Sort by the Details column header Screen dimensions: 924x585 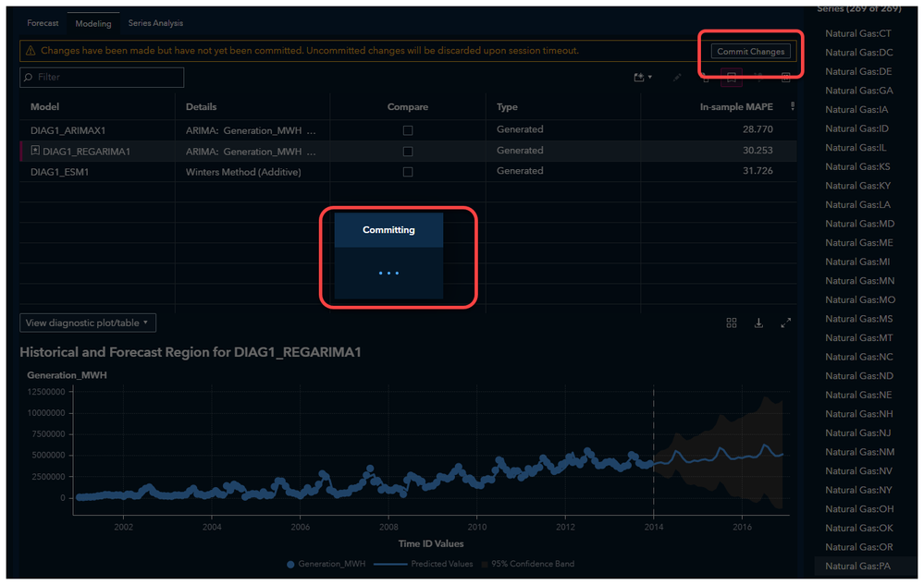(x=201, y=106)
